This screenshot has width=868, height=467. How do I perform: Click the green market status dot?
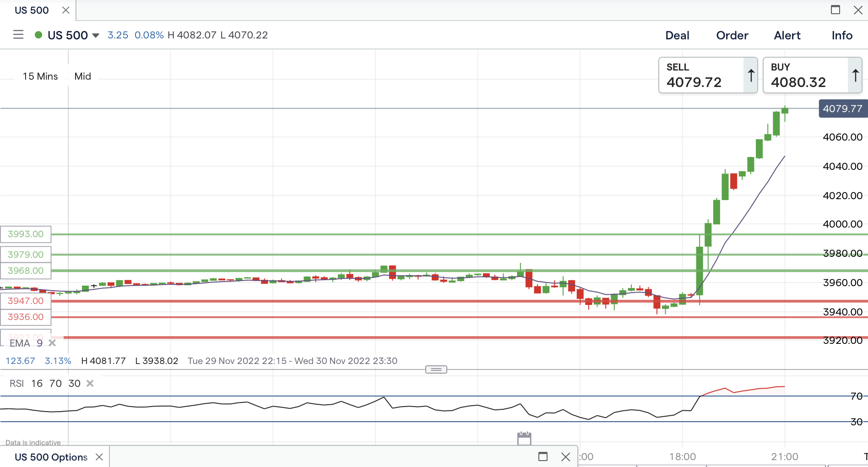click(x=38, y=35)
